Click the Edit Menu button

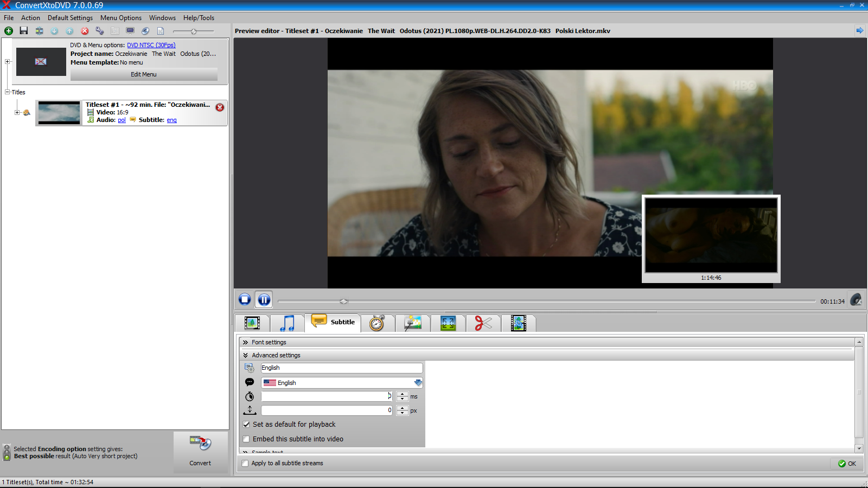coord(144,74)
